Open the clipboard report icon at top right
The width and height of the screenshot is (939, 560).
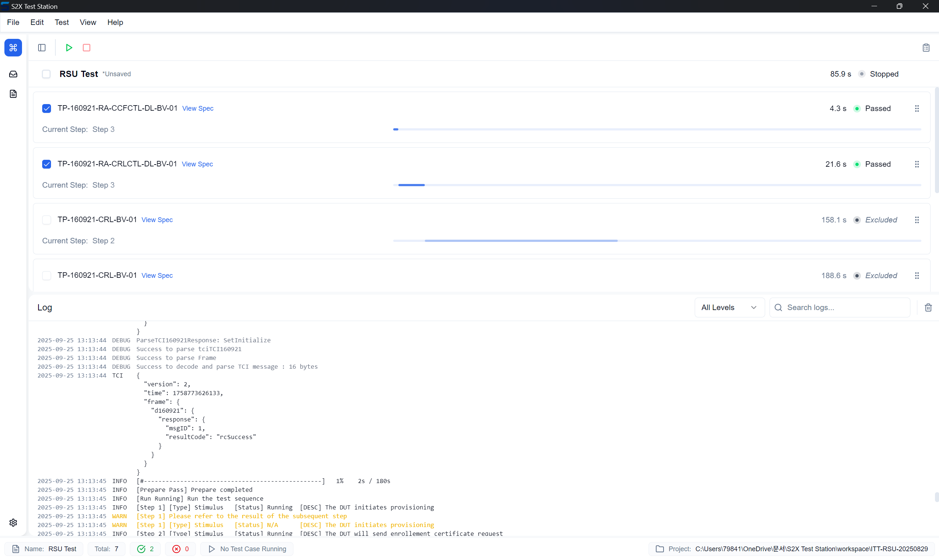coord(926,48)
